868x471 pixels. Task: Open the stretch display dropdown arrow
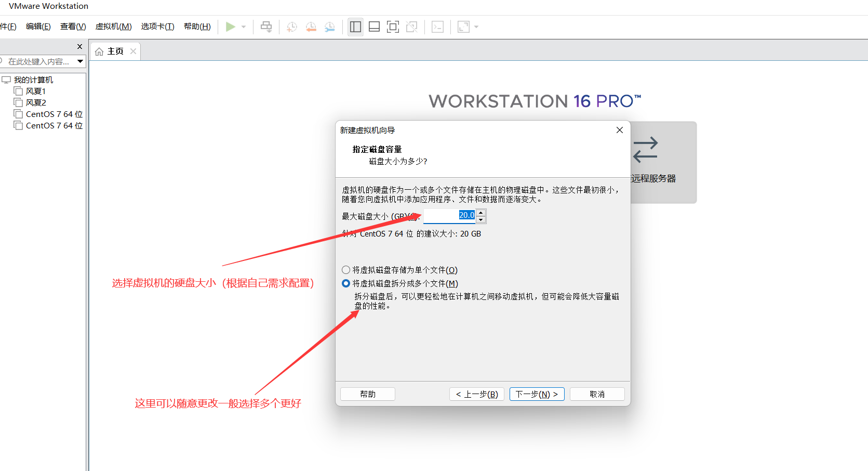476,27
